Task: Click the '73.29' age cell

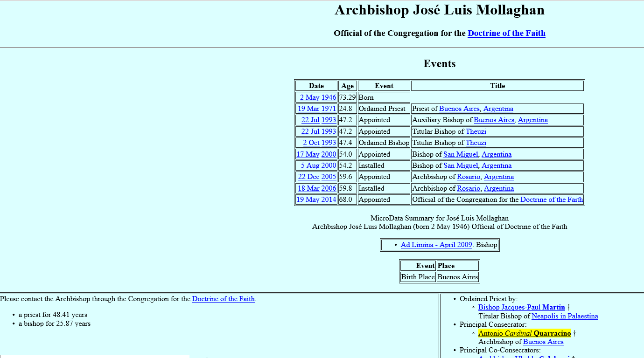Action: 348,97
